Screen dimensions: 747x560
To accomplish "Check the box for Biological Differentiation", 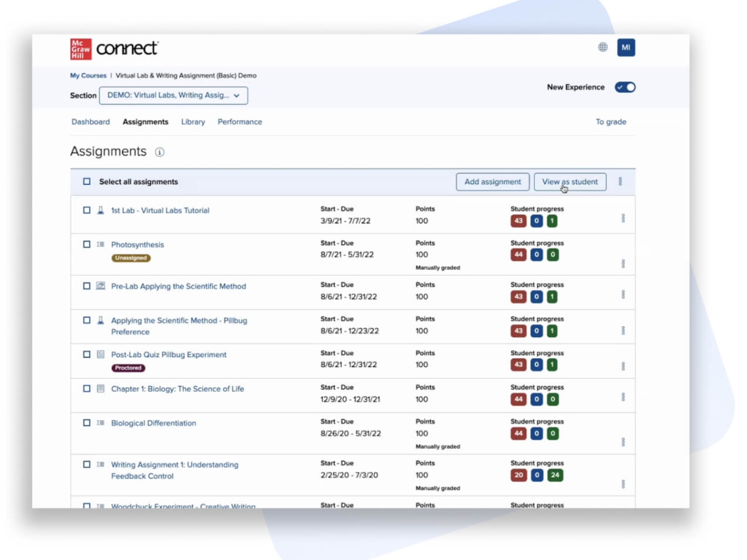I will (x=87, y=423).
